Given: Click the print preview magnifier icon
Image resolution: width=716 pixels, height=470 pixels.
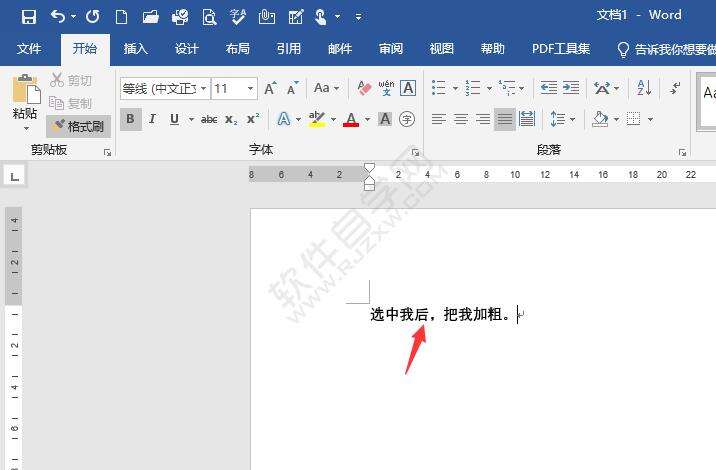Looking at the screenshot, I should point(209,17).
